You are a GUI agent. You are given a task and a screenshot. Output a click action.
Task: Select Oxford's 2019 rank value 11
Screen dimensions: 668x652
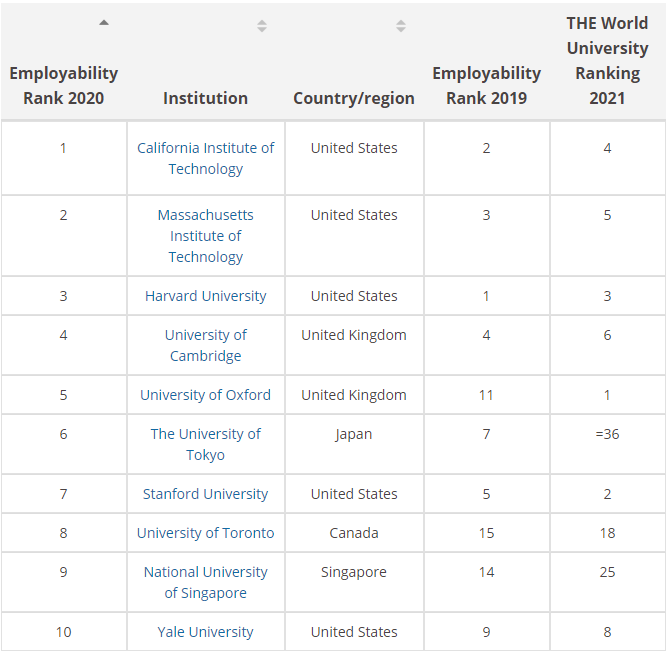coord(487,395)
